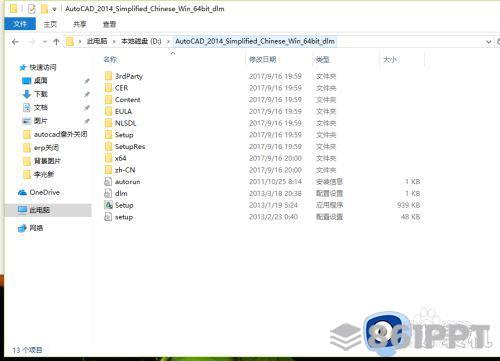Select the autorun setup information file icon
The height and width of the screenshot is (361, 500).
coord(108,182)
